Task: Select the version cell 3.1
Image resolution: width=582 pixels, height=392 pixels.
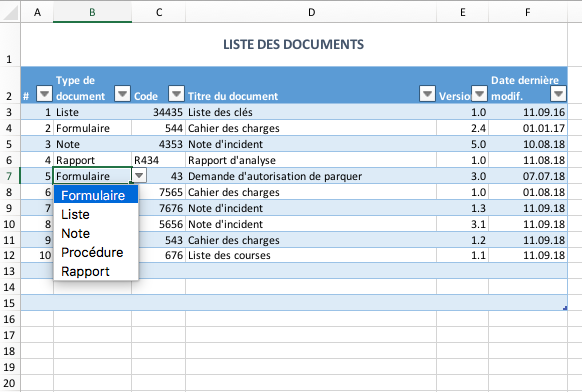Action: 462,224
